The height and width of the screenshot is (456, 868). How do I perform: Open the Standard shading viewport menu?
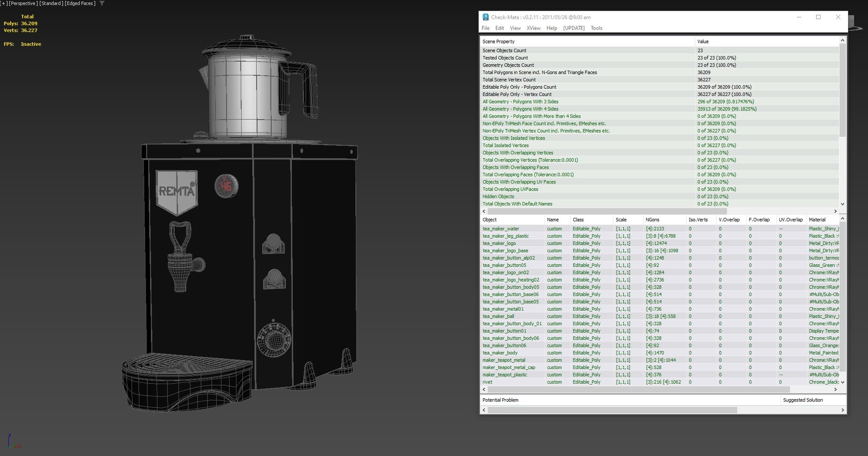[x=52, y=3]
